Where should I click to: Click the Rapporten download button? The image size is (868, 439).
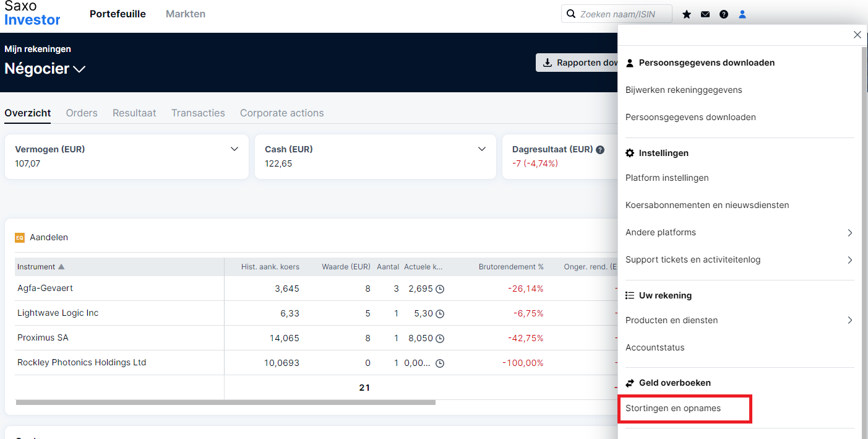[x=577, y=63]
